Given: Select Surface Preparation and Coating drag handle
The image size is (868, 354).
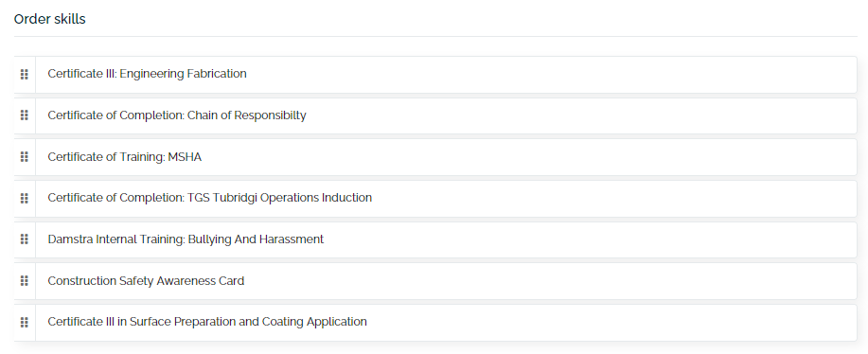Looking at the screenshot, I should tap(25, 322).
